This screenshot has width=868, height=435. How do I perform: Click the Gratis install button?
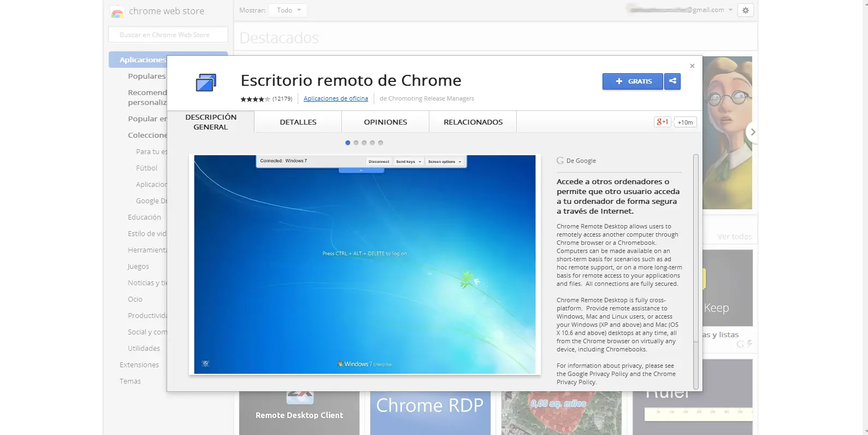[x=633, y=81]
